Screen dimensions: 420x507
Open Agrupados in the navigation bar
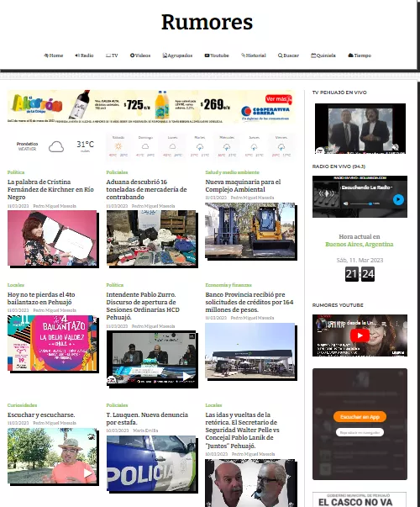[x=177, y=55]
